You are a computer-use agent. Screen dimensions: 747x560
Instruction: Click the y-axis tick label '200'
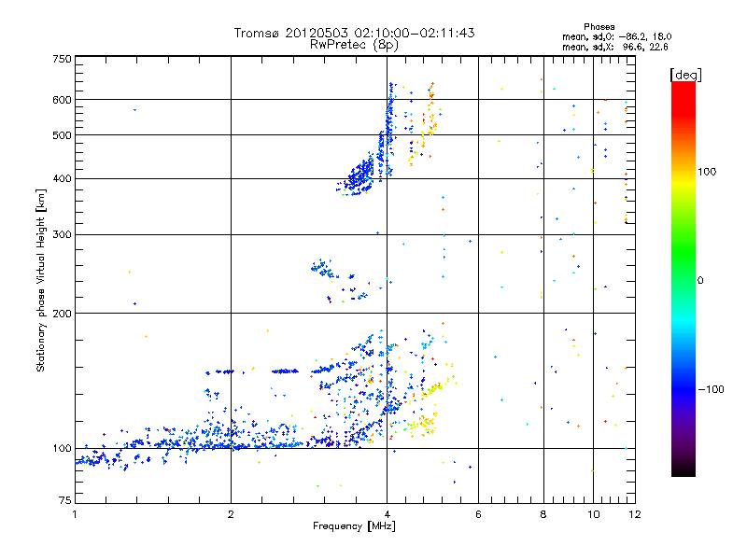pyautogui.click(x=62, y=314)
